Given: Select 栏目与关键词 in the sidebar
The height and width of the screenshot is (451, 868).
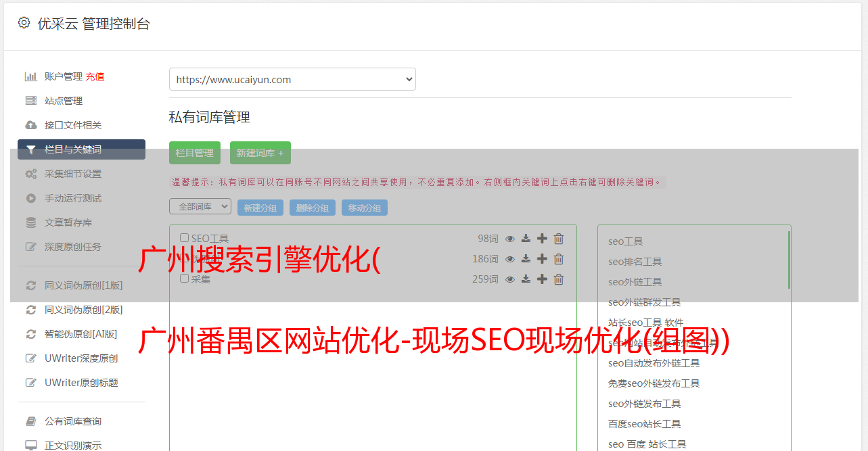Looking at the screenshot, I should point(81,149).
